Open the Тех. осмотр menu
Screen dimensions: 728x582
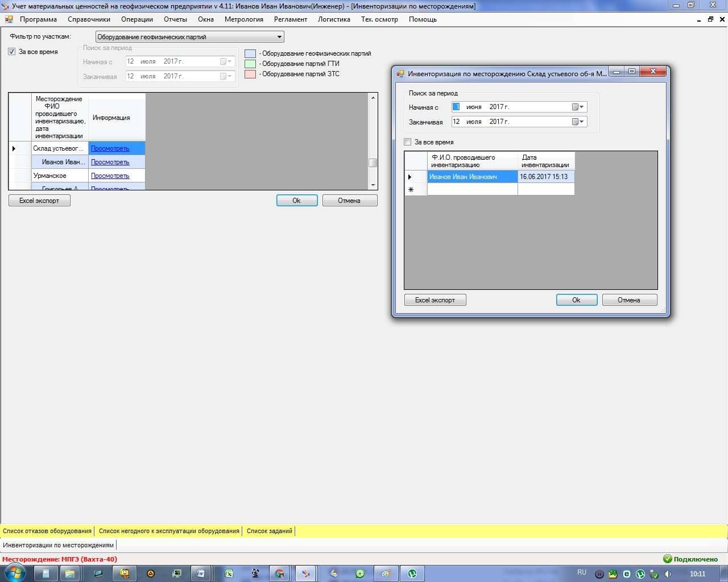point(379,19)
